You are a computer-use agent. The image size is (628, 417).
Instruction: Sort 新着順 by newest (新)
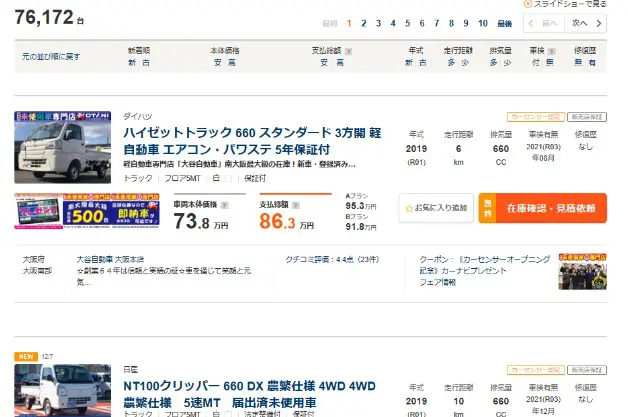(x=132, y=63)
